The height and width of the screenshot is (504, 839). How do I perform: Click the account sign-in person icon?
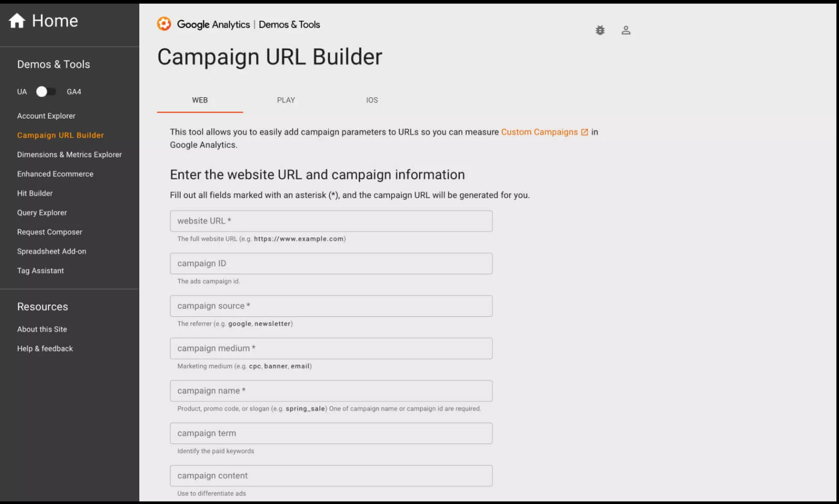point(626,31)
